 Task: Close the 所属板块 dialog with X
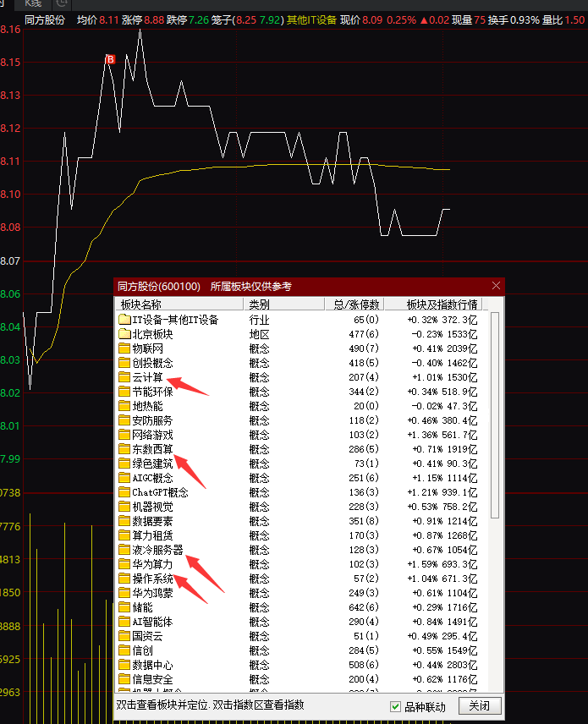[x=496, y=286]
